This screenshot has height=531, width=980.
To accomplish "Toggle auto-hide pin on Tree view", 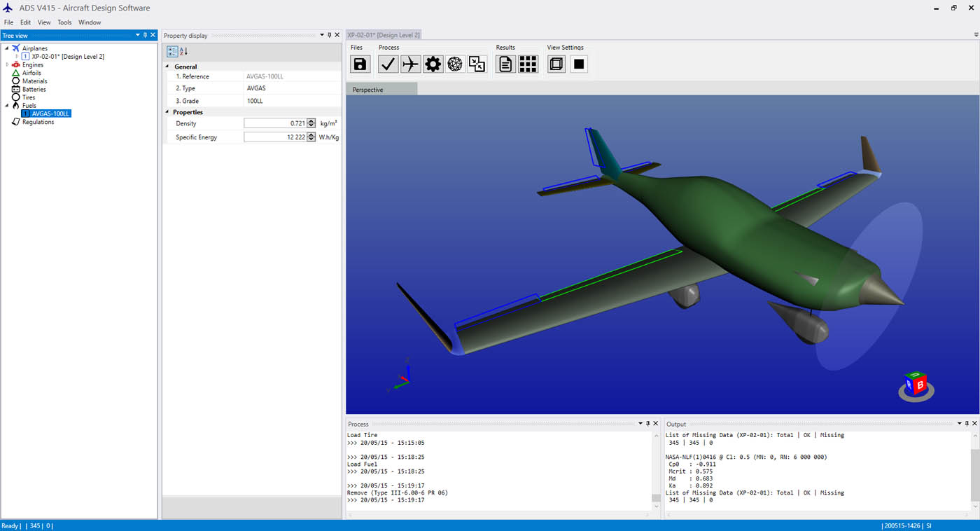I will (146, 35).
